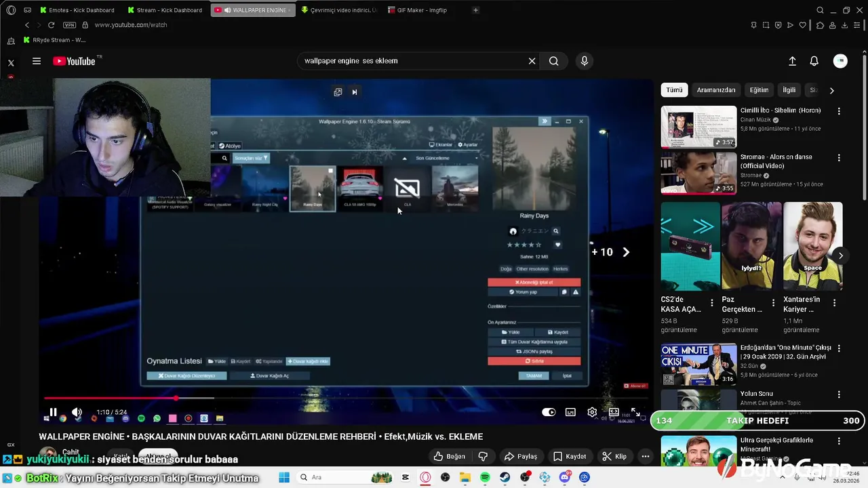Toggle the autoplay switch
Viewport: 868px width, 488px height.
549,412
